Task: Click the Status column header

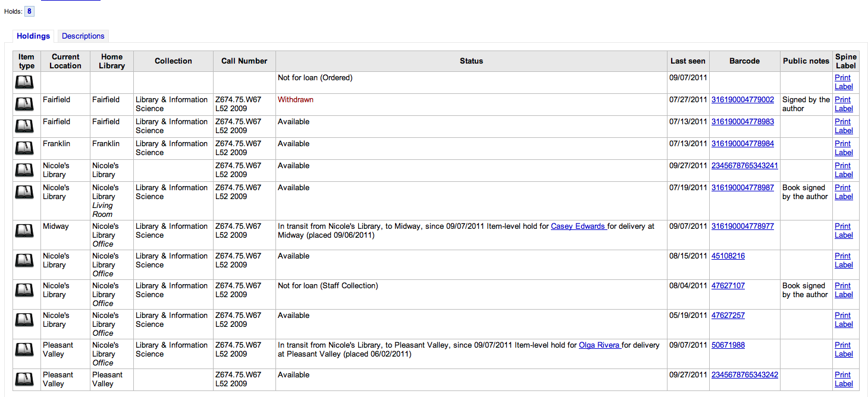Action: (471, 61)
